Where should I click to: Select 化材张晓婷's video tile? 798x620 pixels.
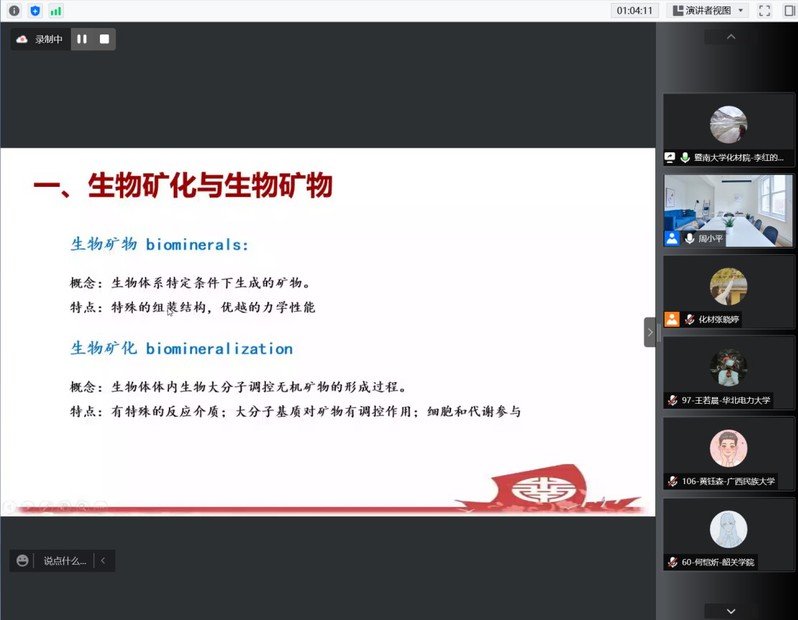729,291
